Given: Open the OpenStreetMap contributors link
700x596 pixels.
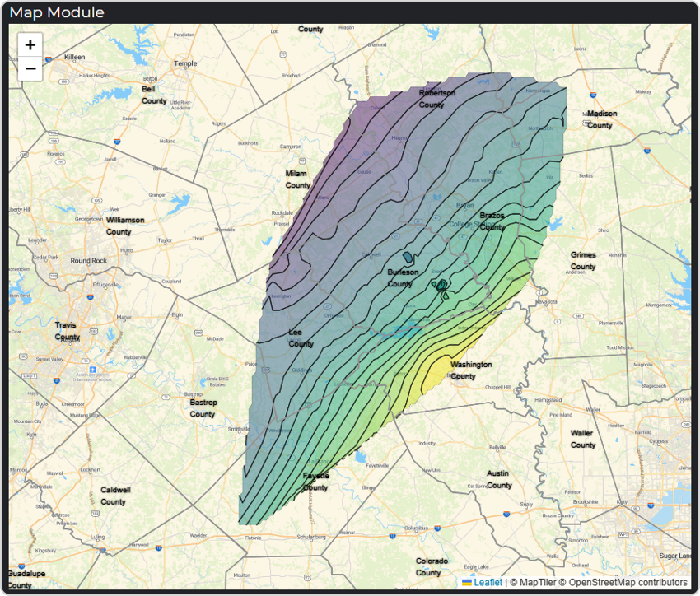Looking at the screenshot, I should click(623, 582).
